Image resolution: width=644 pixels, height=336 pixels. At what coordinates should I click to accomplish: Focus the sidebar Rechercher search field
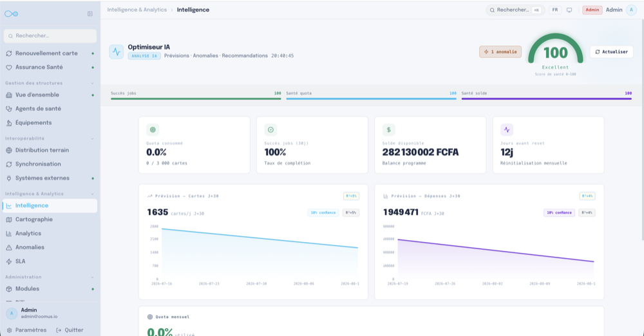[x=50, y=36]
